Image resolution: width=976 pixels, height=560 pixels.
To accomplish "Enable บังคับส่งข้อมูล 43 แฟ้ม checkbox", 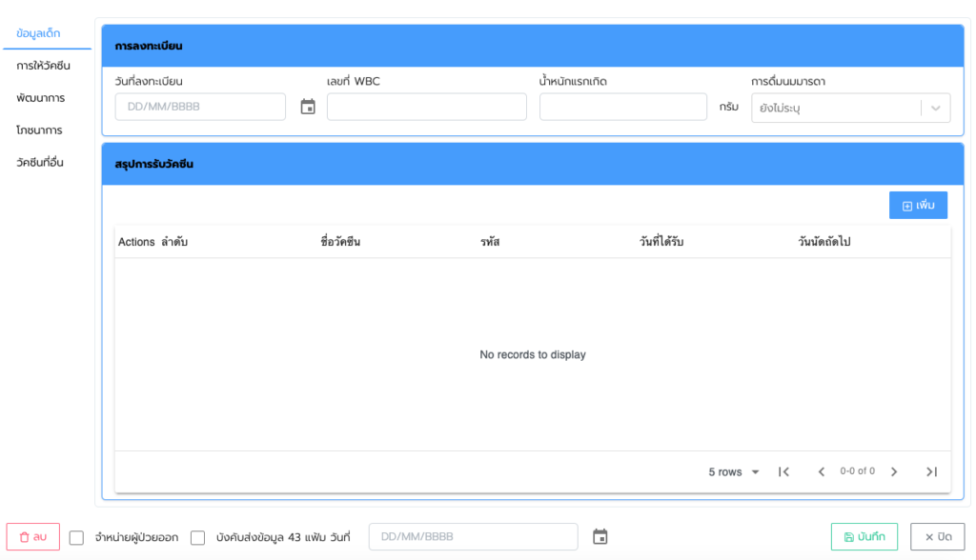I will [198, 538].
